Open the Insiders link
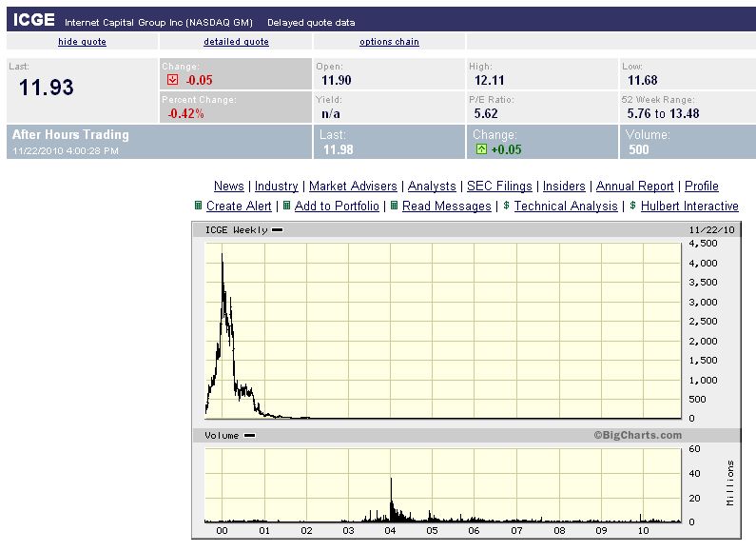The width and height of the screenshot is (756, 551). point(564,186)
